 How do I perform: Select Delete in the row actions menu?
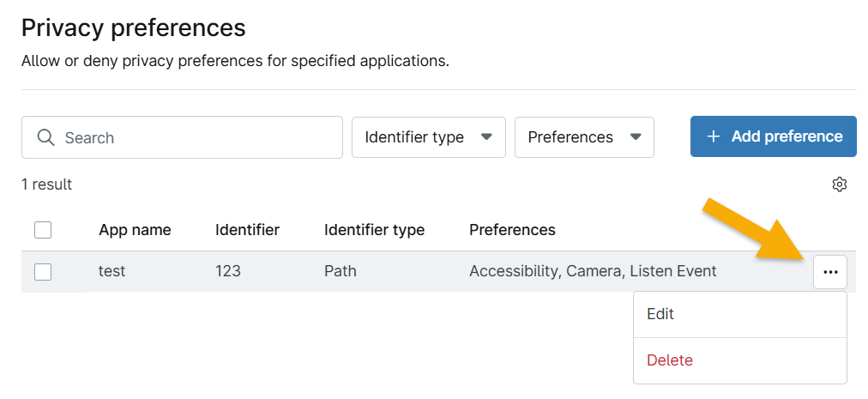tap(670, 360)
